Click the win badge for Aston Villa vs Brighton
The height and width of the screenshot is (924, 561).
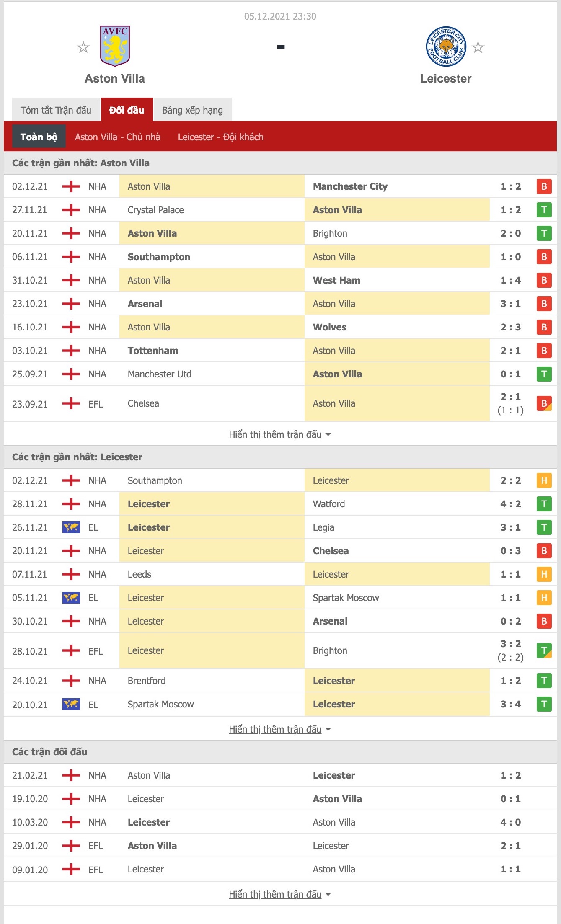[x=544, y=233]
